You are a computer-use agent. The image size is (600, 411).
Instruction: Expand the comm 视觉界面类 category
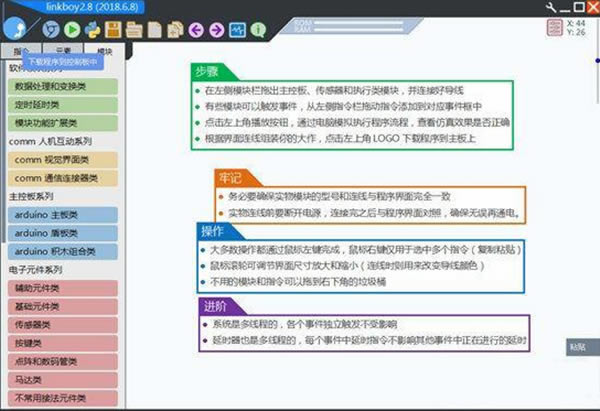pyautogui.click(x=62, y=160)
